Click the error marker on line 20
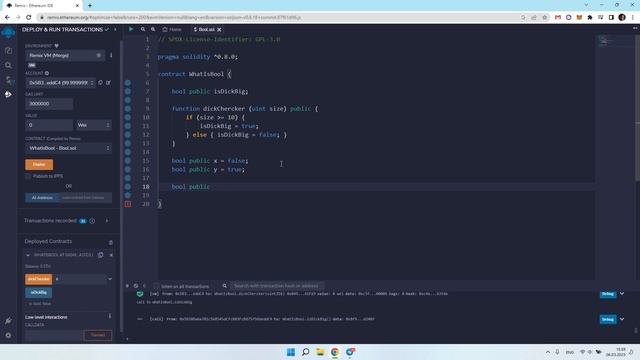The width and height of the screenshot is (640, 360). pyautogui.click(x=128, y=204)
